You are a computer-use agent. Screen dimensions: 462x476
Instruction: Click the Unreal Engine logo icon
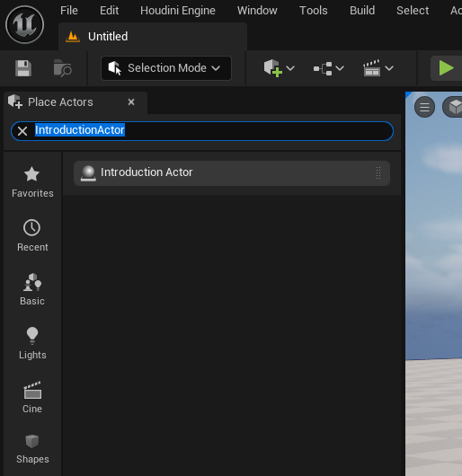click(x=24, y=24)
